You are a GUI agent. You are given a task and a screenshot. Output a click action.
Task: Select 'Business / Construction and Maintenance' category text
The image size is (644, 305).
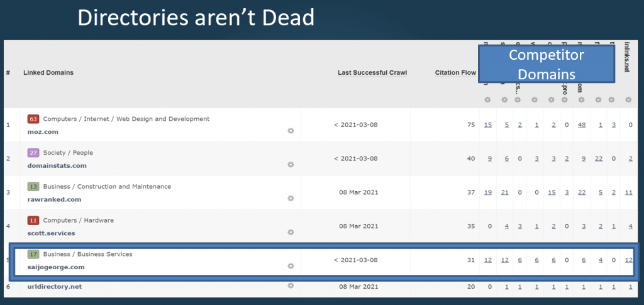tap(107, 187)
